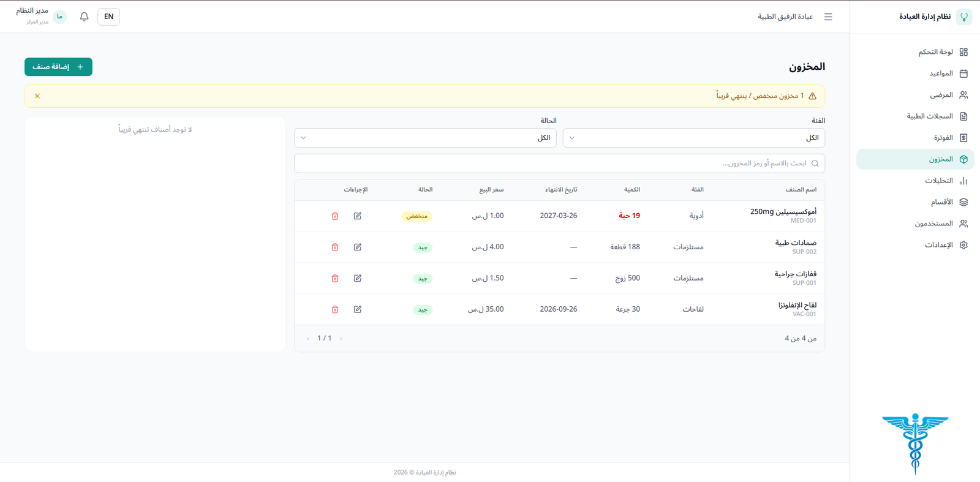This screenshot has height=482, width=980.
Task: Open the الحالة status dropdown
Action: point(425,138)
